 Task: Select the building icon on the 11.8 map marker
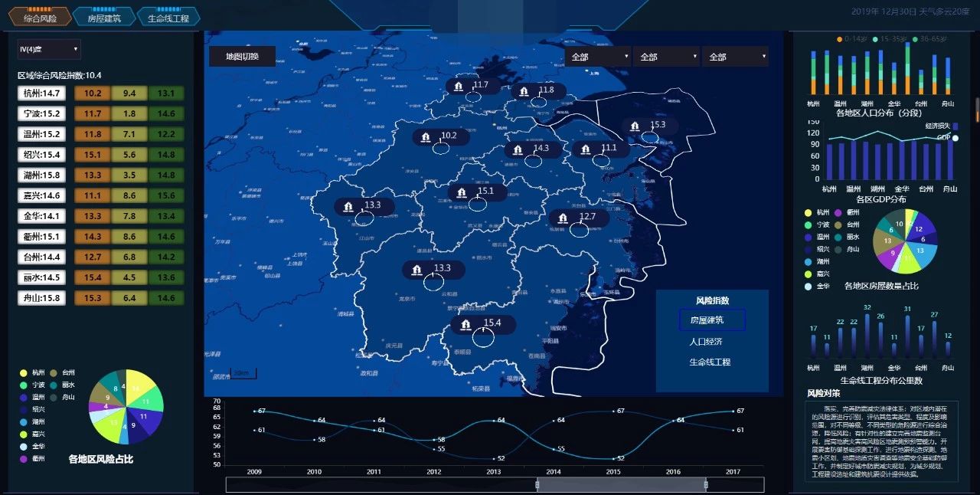[524, 92]
